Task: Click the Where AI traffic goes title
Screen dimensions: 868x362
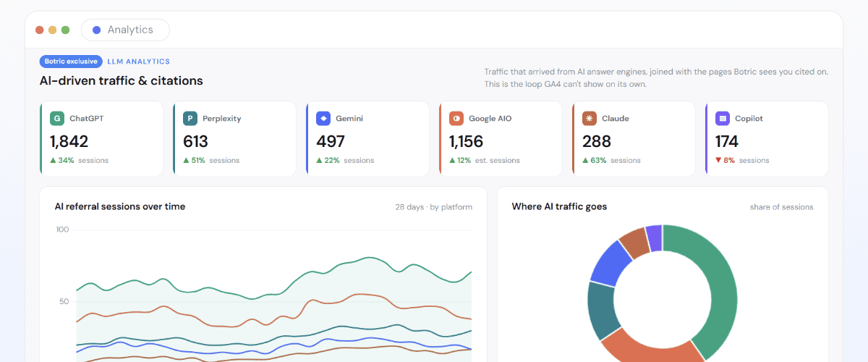Action: click(x=559, y=206)
